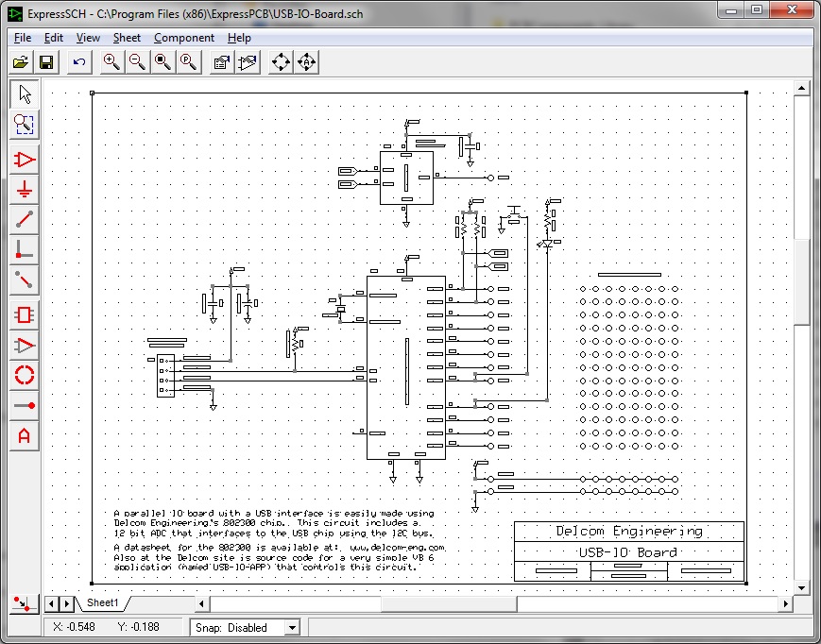821x644 pixels.
Task: Open the Component menu
Action: (184, 38)
